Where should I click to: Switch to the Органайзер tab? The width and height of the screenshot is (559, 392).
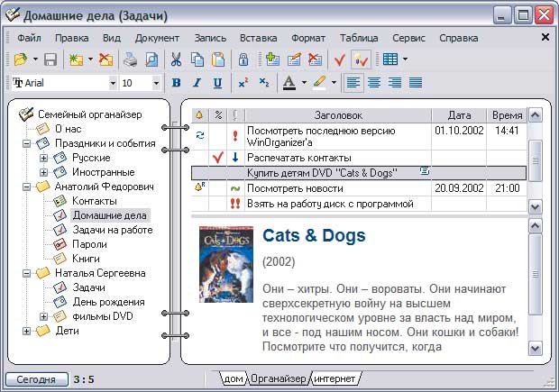tap(278, 378)
